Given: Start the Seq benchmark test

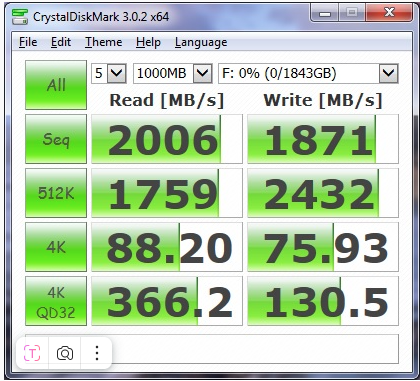Looking at the screenshot, I should [x=56, y=139].
